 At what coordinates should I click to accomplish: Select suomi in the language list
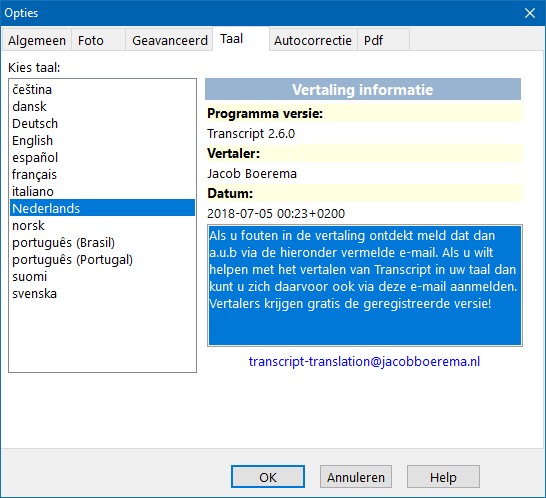(102, 277)
